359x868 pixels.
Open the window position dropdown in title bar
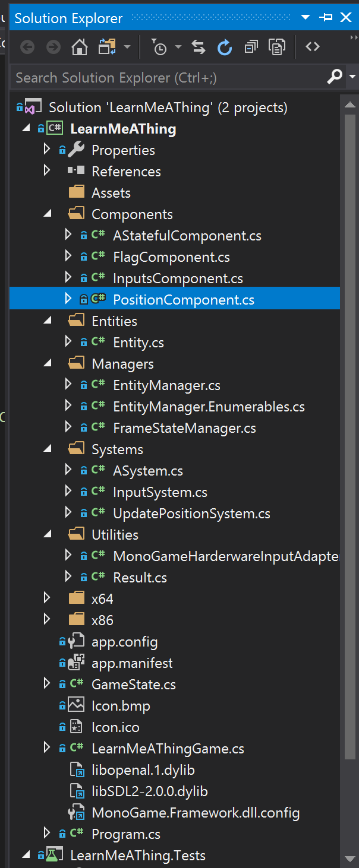point(306,18)
